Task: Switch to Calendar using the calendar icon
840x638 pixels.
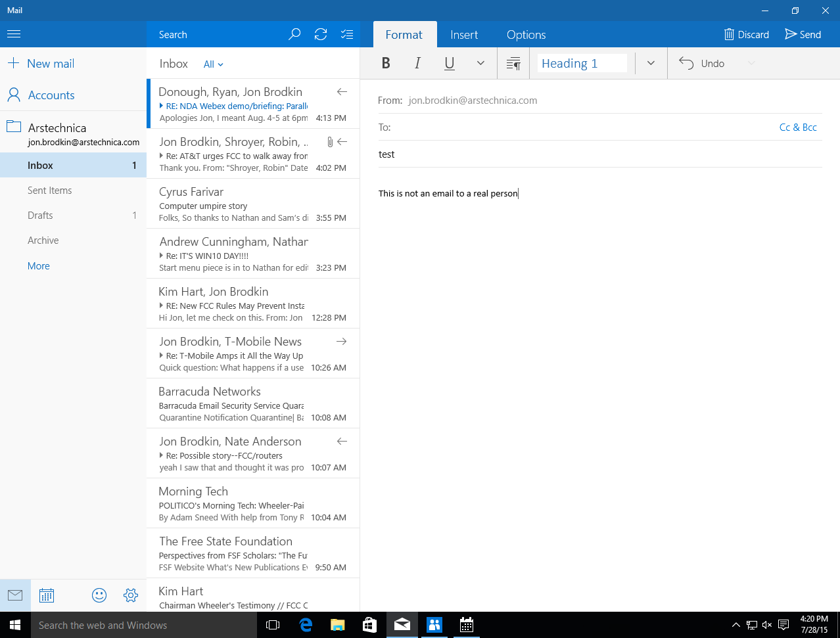Action: click(x=46, y=595)
